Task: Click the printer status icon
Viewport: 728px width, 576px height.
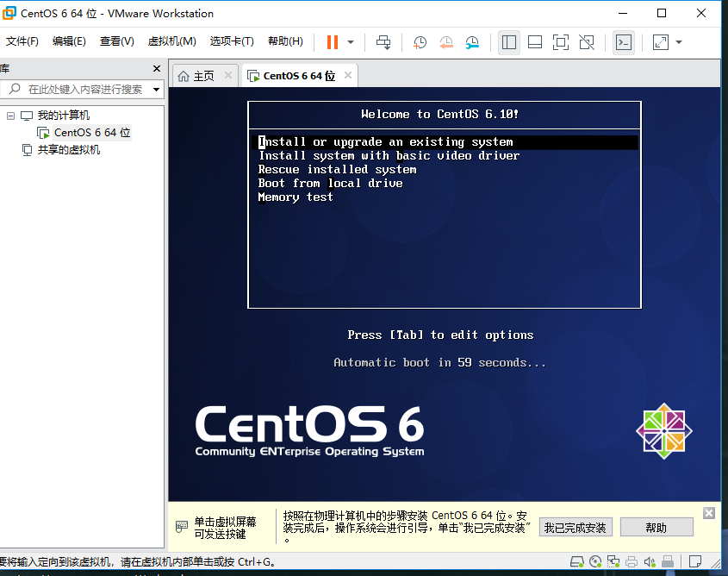Action: pos(632,562)
